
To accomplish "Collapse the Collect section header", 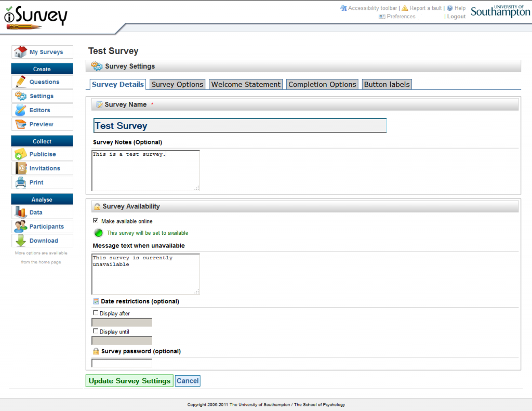I will 42,141.
